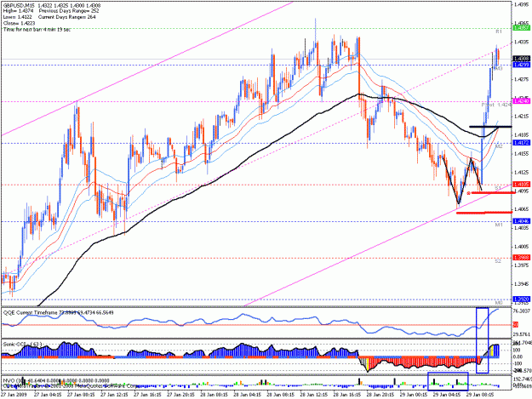Click the red 1.3988 price label

tap(522, 258)
